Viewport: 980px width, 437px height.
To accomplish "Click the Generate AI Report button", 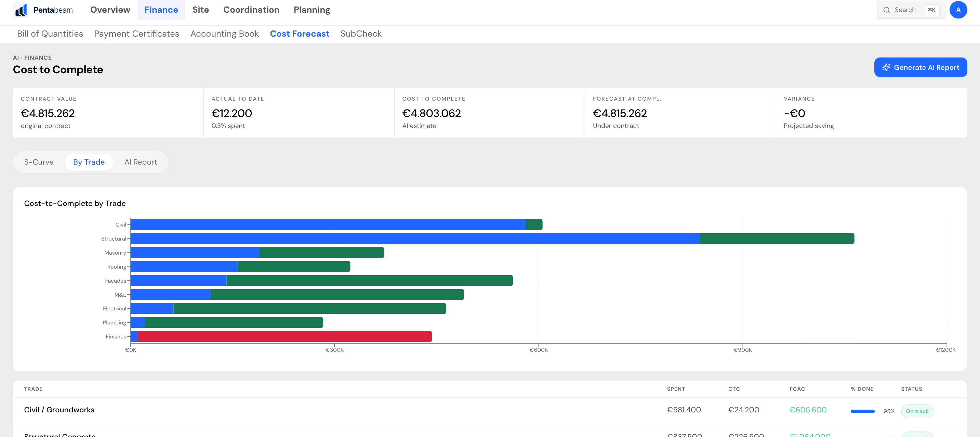I will (x=920, y=67).
